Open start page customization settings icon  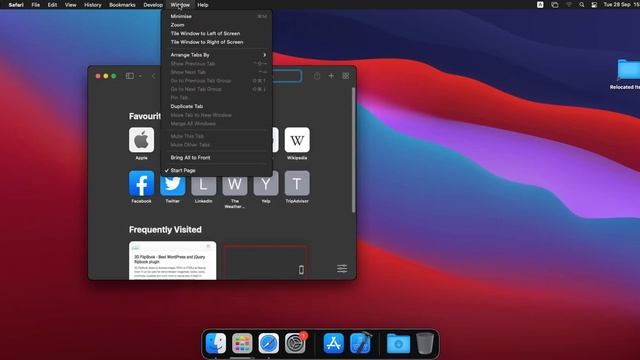click(x=342, y=269)
